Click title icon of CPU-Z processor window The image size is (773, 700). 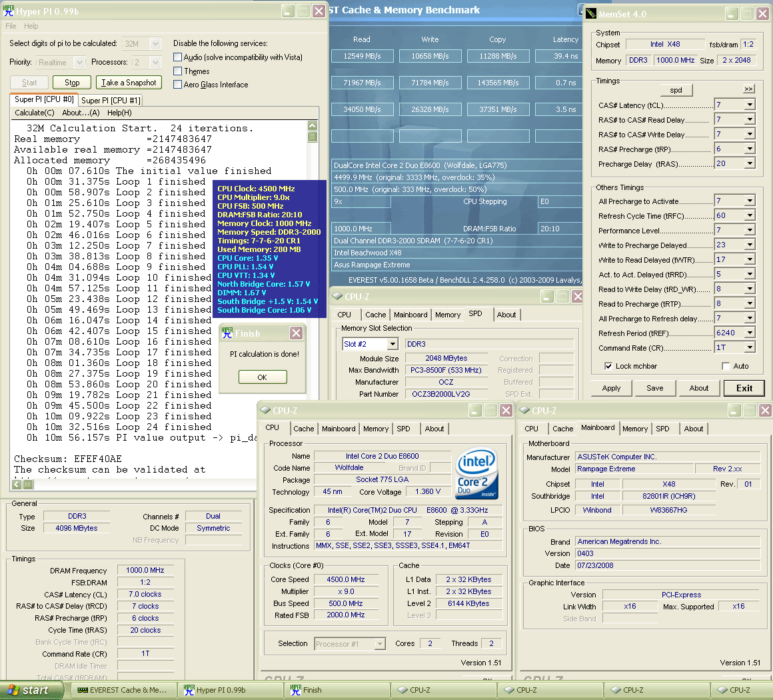click(x=266, y=410)
